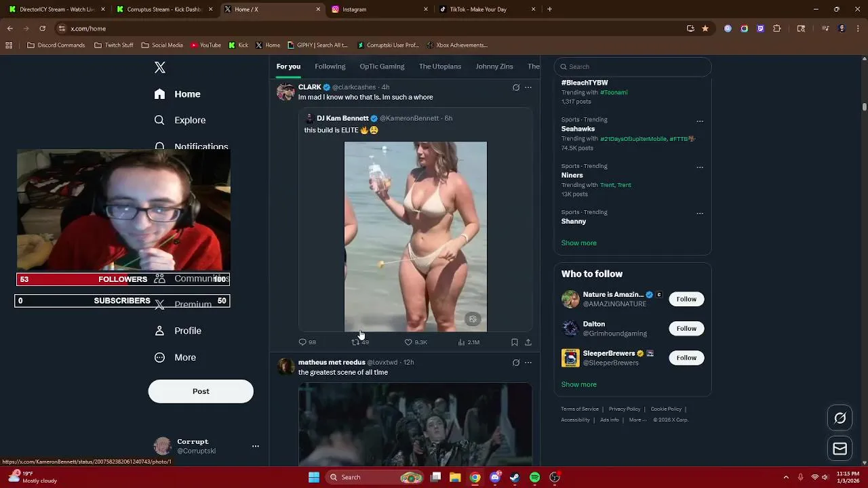Open the Privacy Policy link
The height and width of the screenshot is (488, 868).
click(625, 409)
